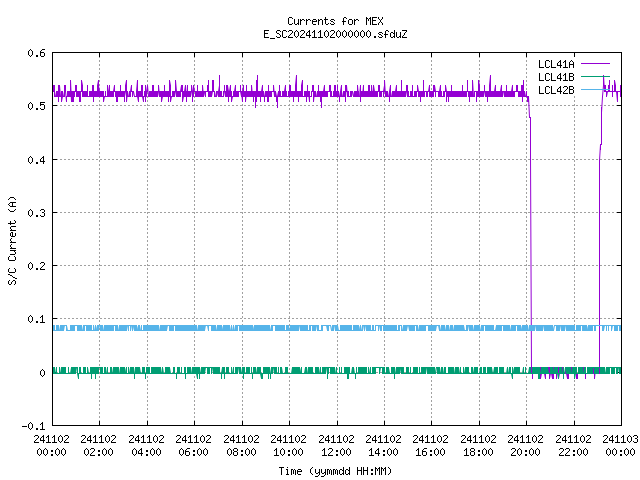This screenshot has height=480, width=640.
Task: Click the x-axis tick '241102 14:00'
Action: 383,446
